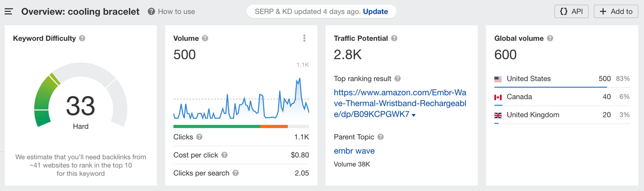The width and height of the screenshot is (644, 191).
Task: Expand the top ranking URL dropdown arrow
Action: (414, 115)
